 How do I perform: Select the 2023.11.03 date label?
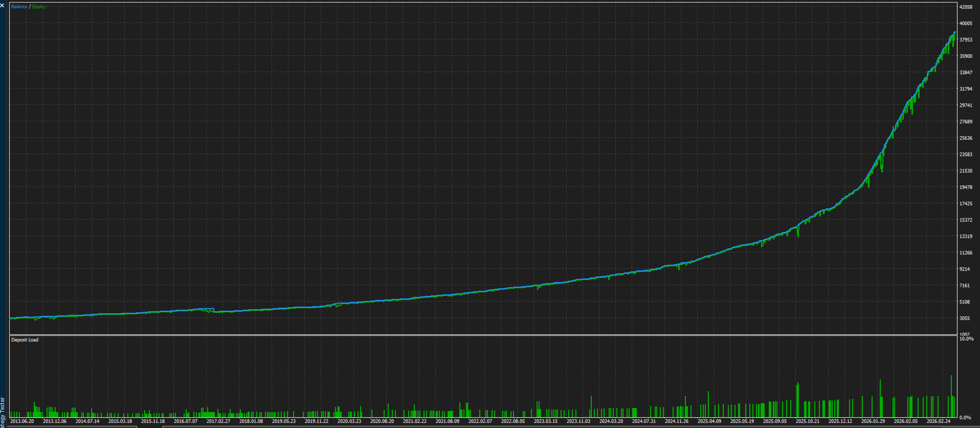[x=578, y=421]
